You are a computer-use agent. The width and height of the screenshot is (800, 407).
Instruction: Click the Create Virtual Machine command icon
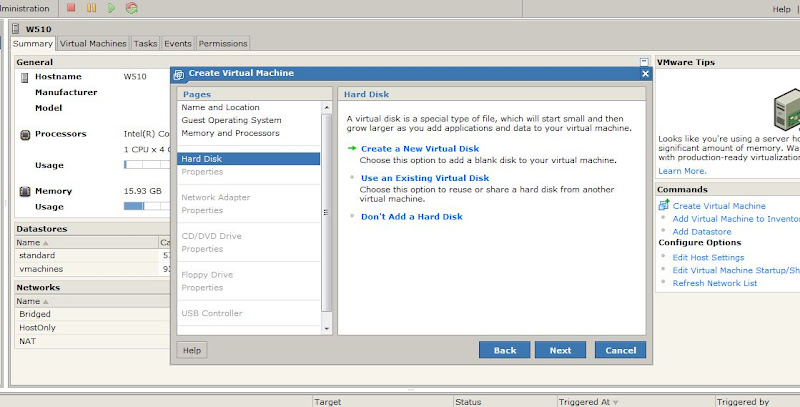pyautogui.click(x=664, y=205)
